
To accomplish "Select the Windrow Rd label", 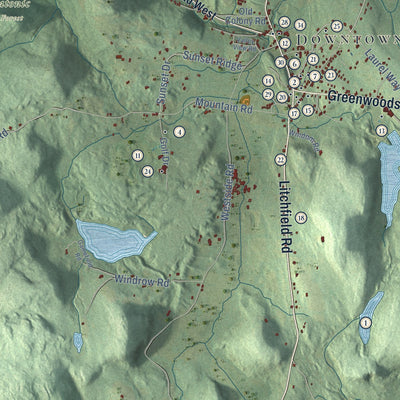I will pyautogui.click(x=142, y=281).
